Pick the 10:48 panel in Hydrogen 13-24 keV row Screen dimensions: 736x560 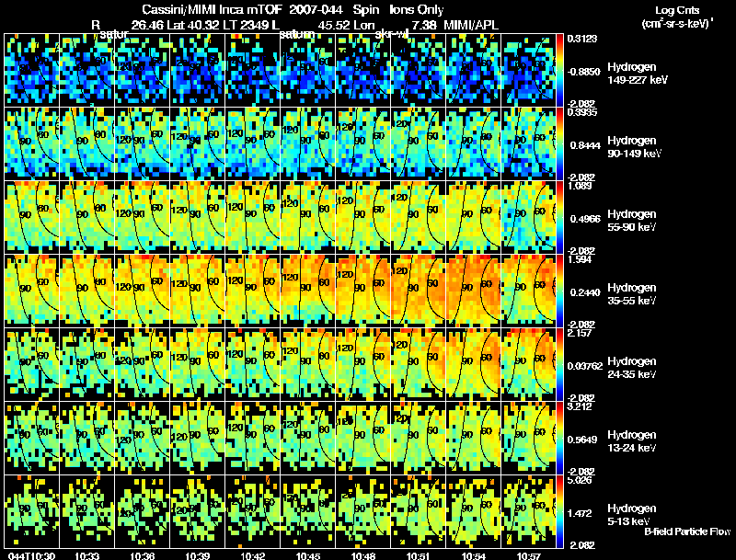click(x=362, y=438)
